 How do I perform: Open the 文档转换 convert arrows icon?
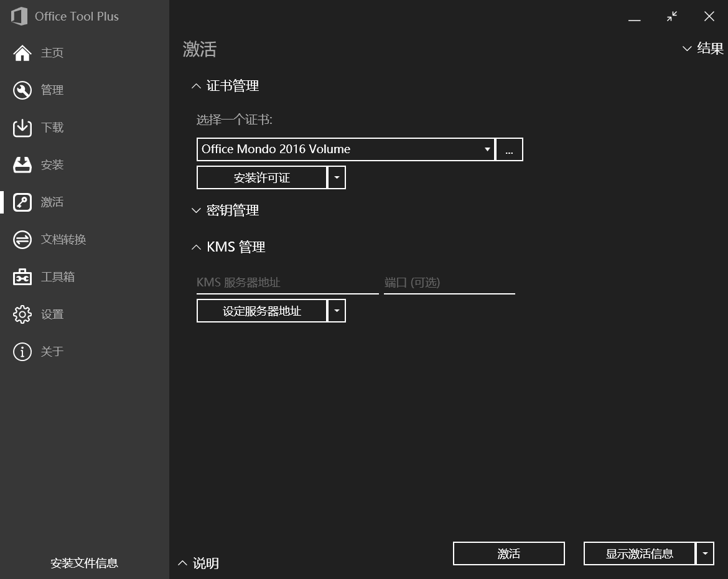click(22, 240)
